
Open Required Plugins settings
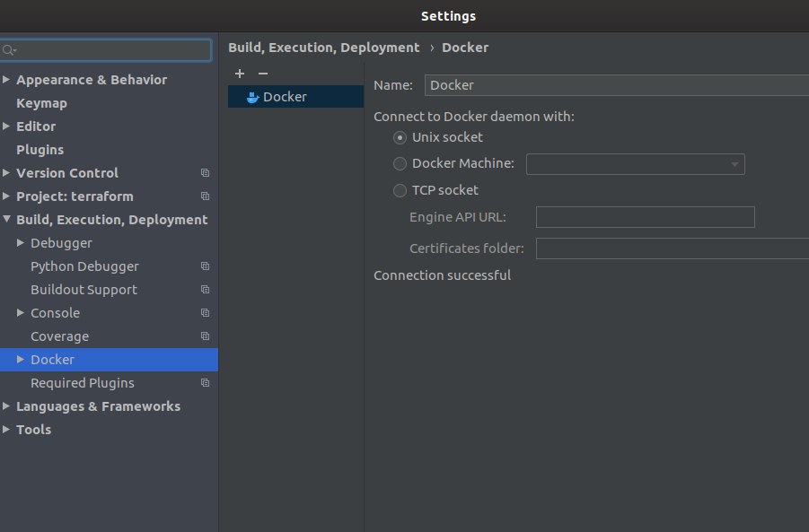82,382
